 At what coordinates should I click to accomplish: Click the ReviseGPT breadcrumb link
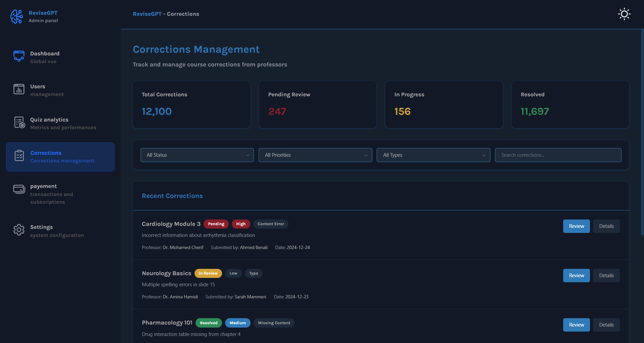147,14
